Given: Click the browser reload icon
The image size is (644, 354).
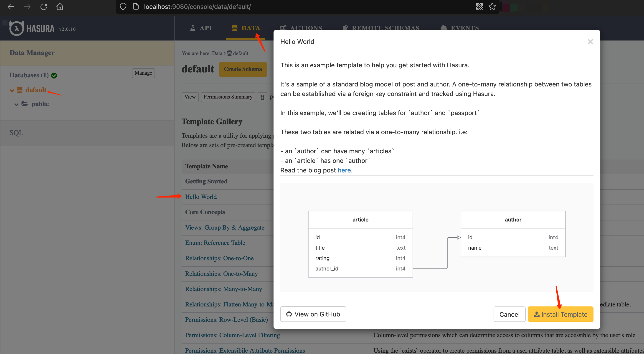Looking at the screenshot, I should 44,7.
